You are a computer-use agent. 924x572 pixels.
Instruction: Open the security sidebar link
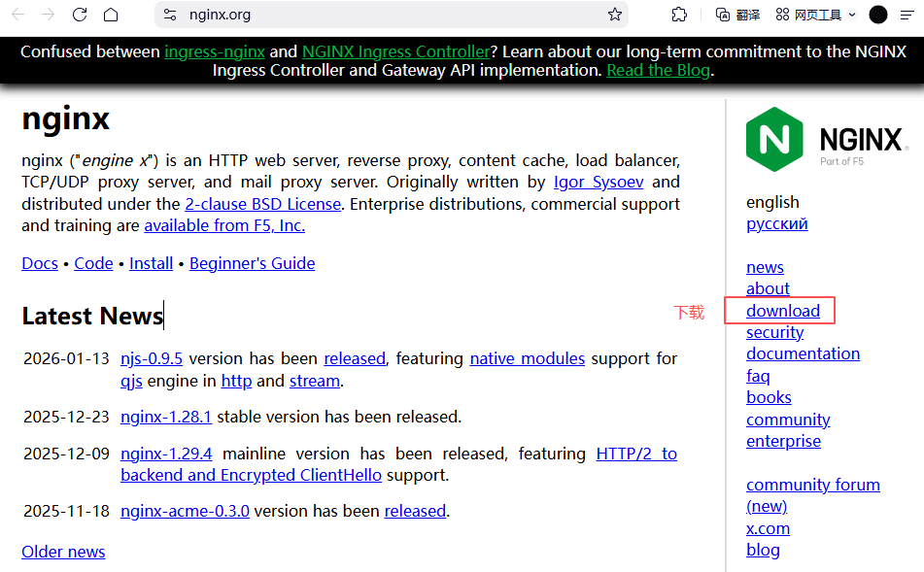(x=775, y=332)
